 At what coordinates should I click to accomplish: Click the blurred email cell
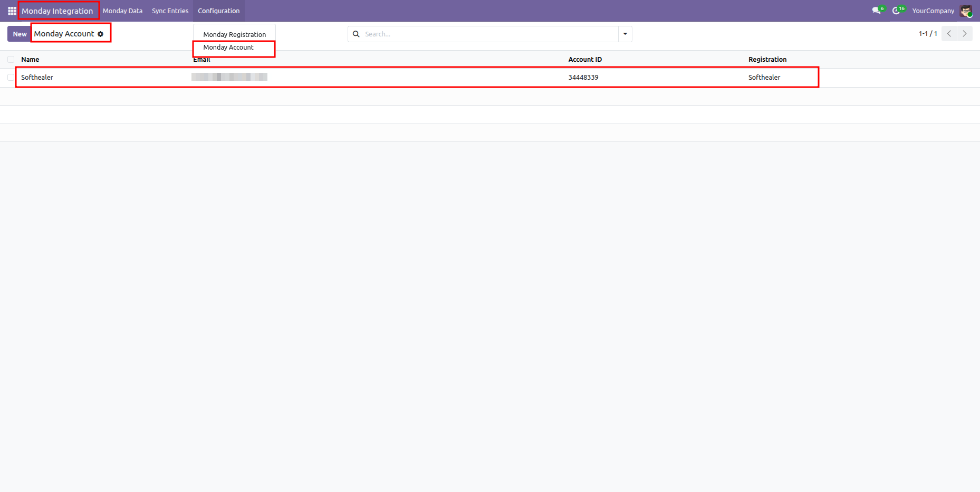229,77
